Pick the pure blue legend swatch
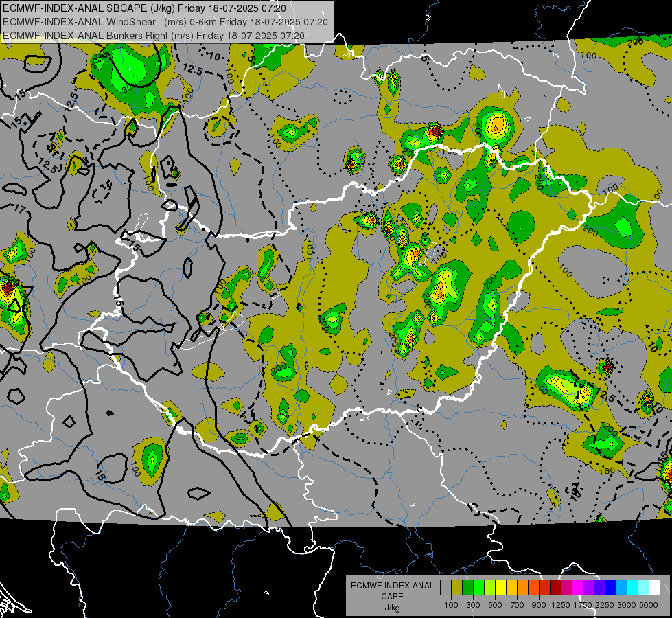Screen dimensions: 672x618 click(611, 588)
